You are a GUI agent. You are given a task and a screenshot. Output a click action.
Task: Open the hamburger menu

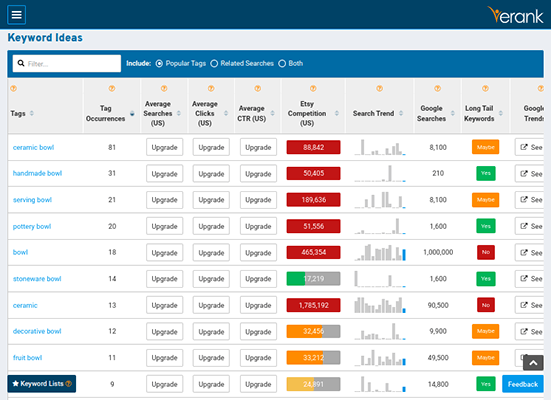click(17, 15)
